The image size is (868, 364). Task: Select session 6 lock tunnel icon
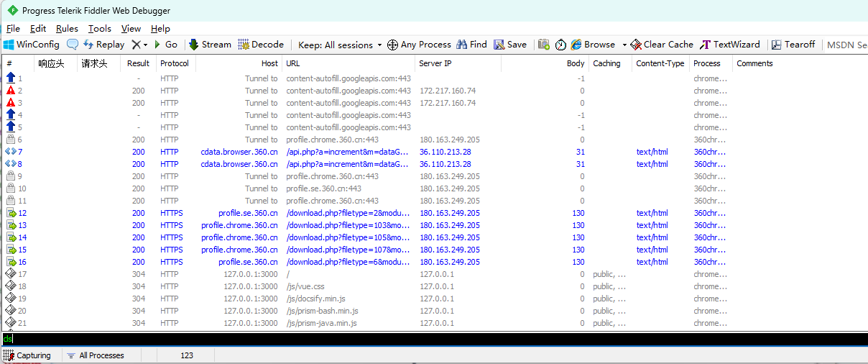click(11, 140)
